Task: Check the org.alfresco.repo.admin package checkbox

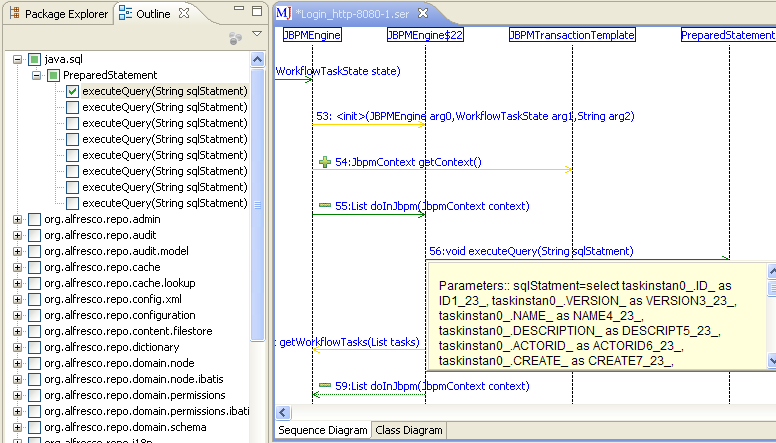Action: (35, 219)
